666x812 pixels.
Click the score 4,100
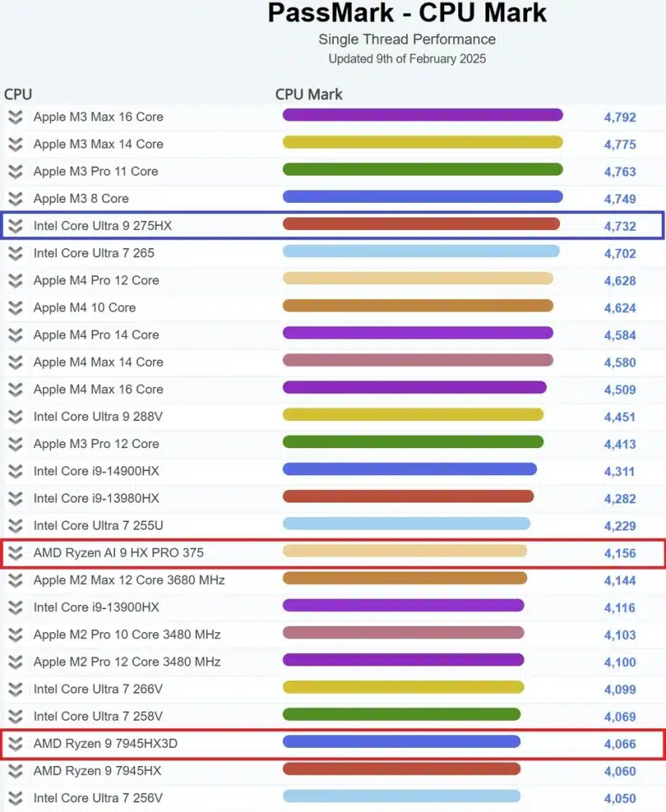click(620, 662)
